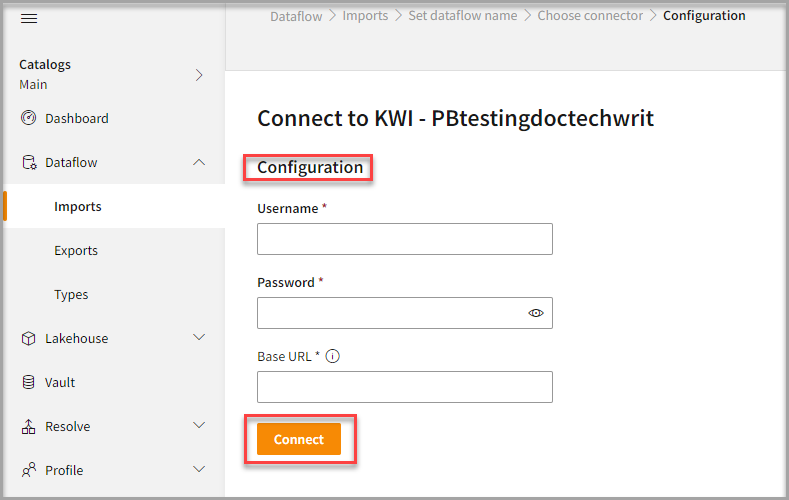The width and height of the screenshot is (789, 500).
Task: Select Exports in the sidebar
Action: click(76, 251)
